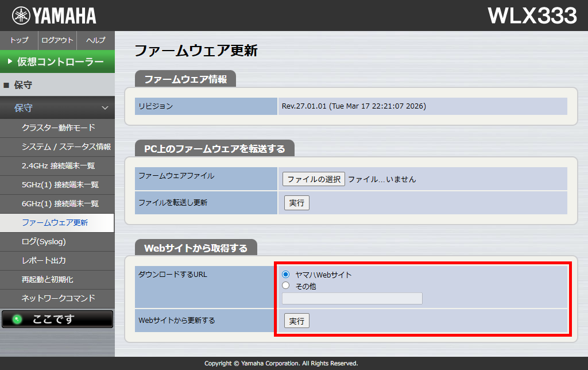Image resolution: width=588 pixels, height=370 pixels.
Task: Click Webサイトから取得する heading
Action: [x=196, y=248]
